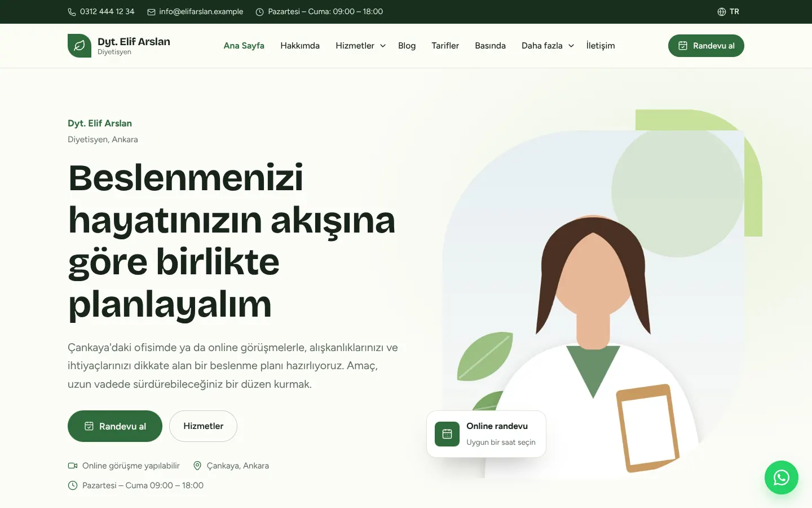Click the phone icon in top bar

(x=72, y=12)
